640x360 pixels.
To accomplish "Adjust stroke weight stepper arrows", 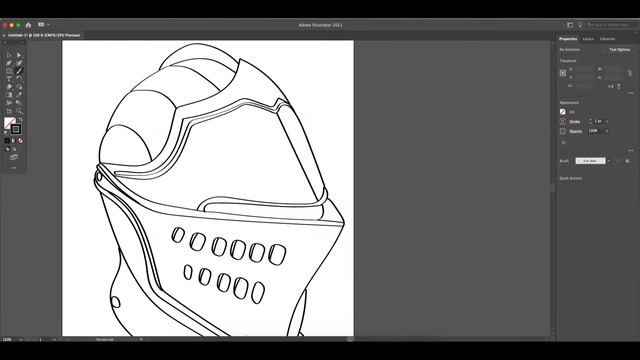I will (590, 122).
